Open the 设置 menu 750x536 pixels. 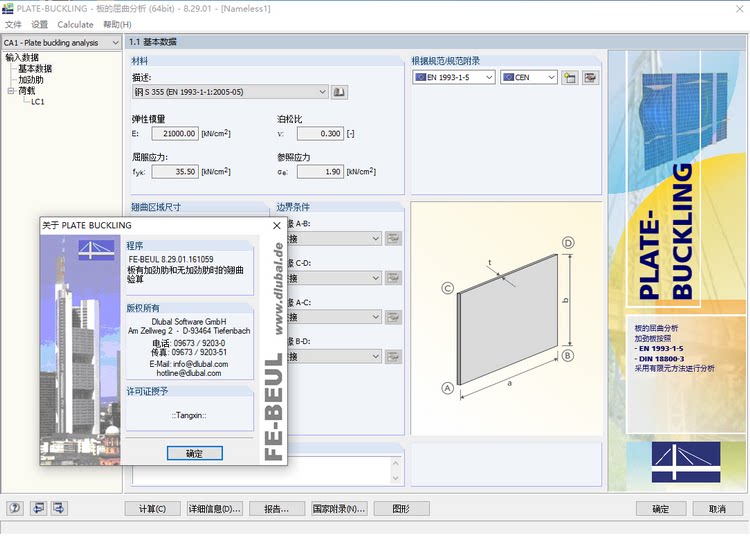pyautogui.click(x=40, y=24)
